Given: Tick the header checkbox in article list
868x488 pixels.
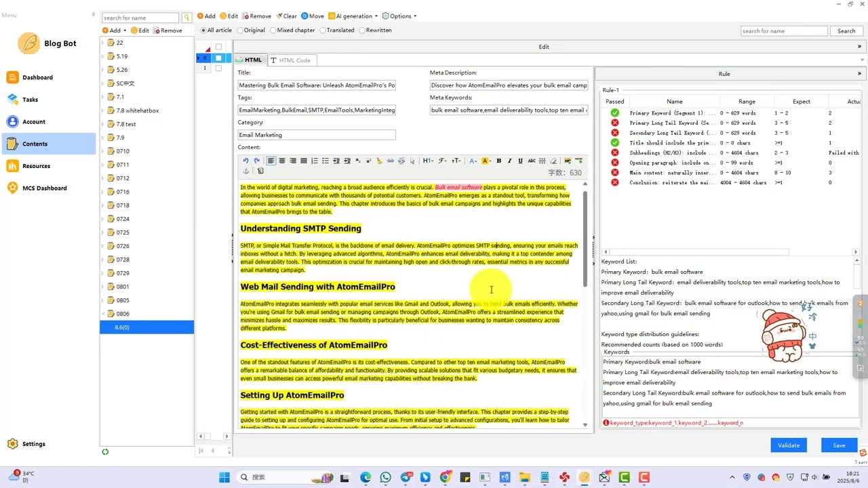Looking at the screenshot, I should (x=218, y=47).
